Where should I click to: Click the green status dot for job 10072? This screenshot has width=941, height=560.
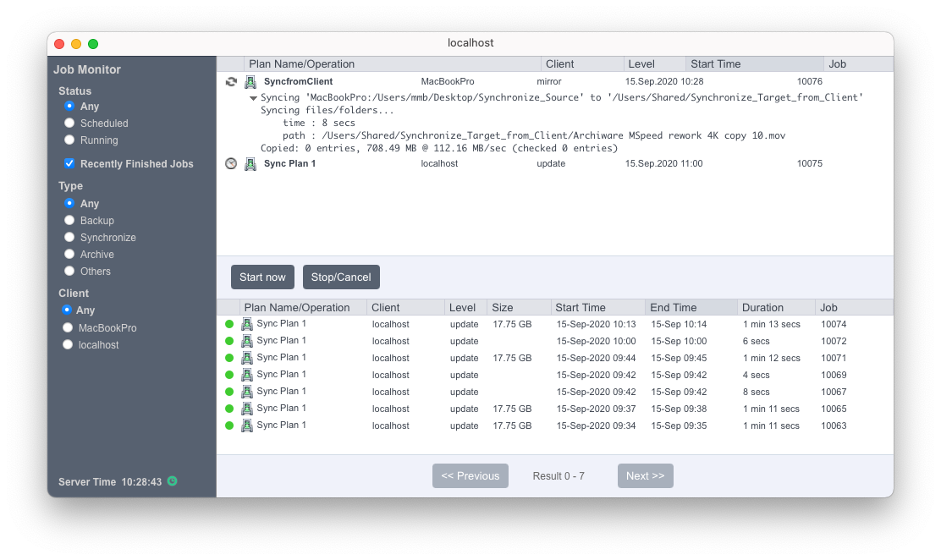click(x=229, y=341)
